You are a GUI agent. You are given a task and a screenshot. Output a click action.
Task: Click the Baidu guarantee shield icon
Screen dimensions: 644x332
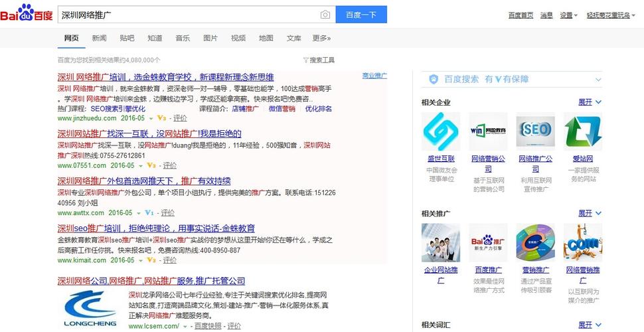(x=434, y=79)
